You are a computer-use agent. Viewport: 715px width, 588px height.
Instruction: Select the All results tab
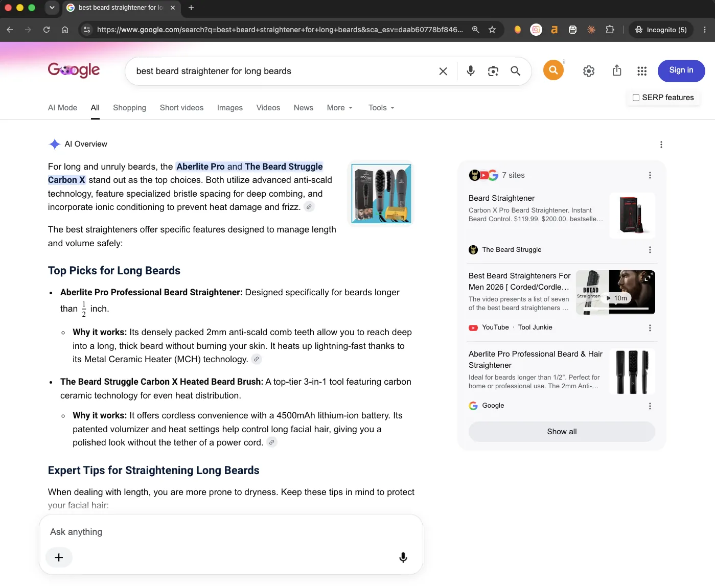point(95,108)
